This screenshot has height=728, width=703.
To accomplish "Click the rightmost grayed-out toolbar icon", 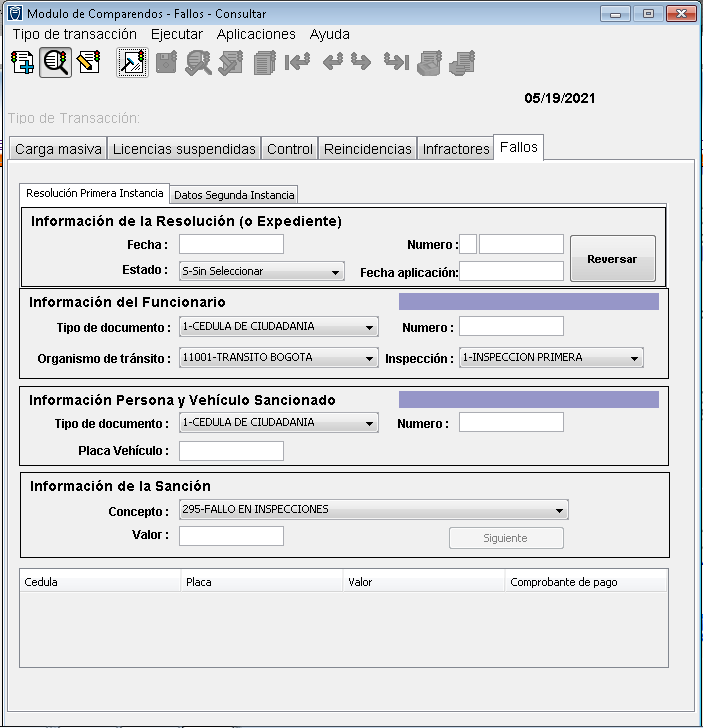I will 461,62.
